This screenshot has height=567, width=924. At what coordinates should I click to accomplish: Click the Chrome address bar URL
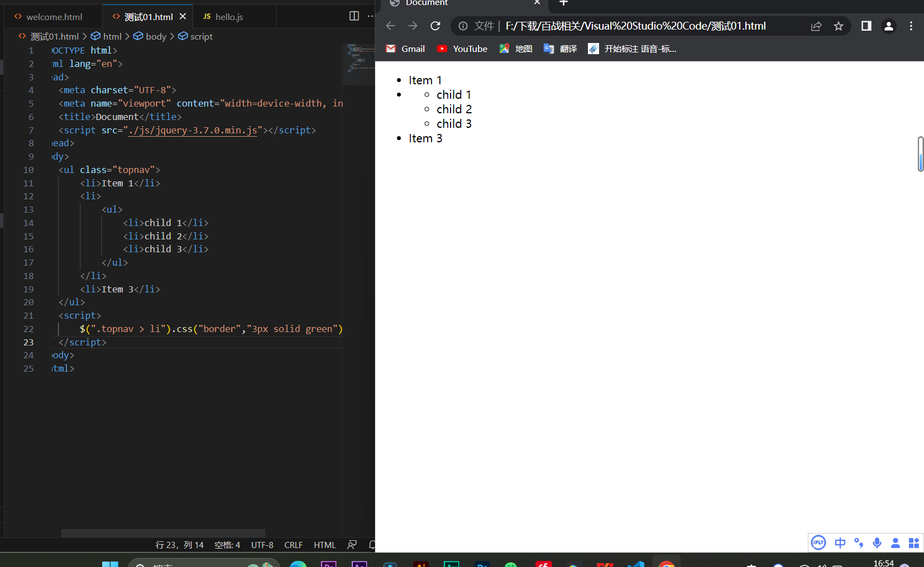(635, 26)
